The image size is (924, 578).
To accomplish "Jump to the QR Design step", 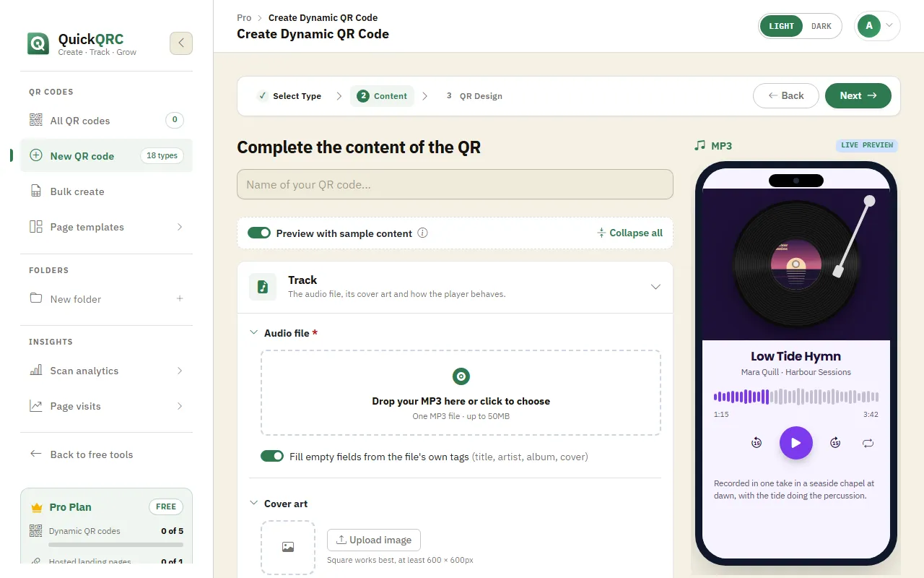I will 473,96.
